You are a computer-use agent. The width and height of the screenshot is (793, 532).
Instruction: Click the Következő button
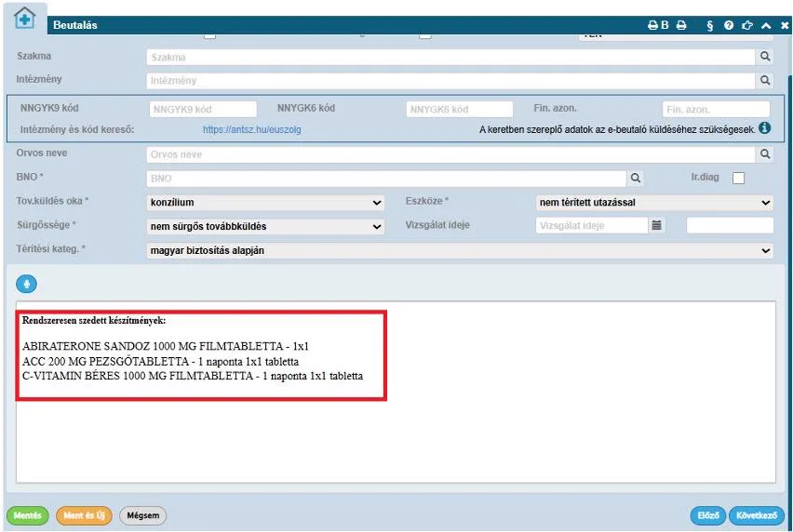pyautogui.click(x=757, y=515)
